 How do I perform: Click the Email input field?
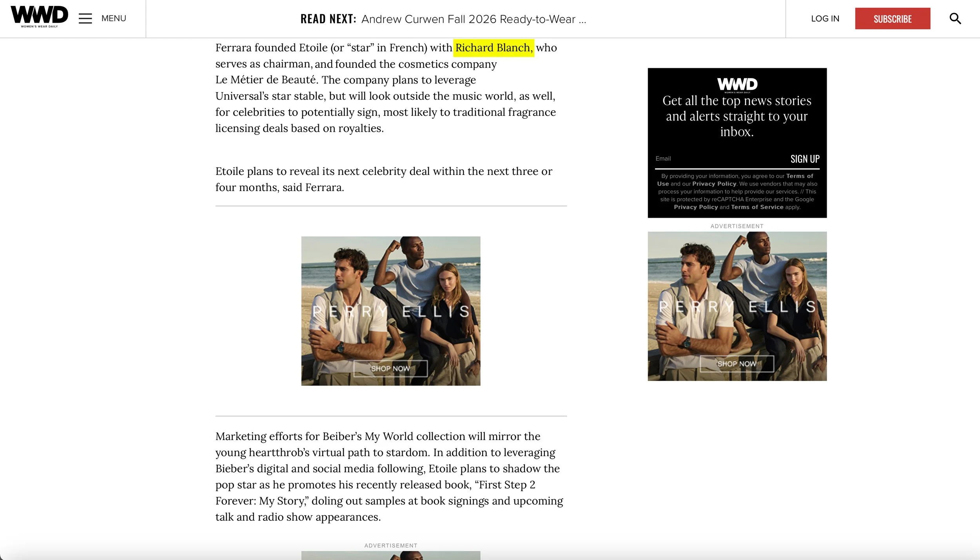pyautogui.click(x=690, y=158)
